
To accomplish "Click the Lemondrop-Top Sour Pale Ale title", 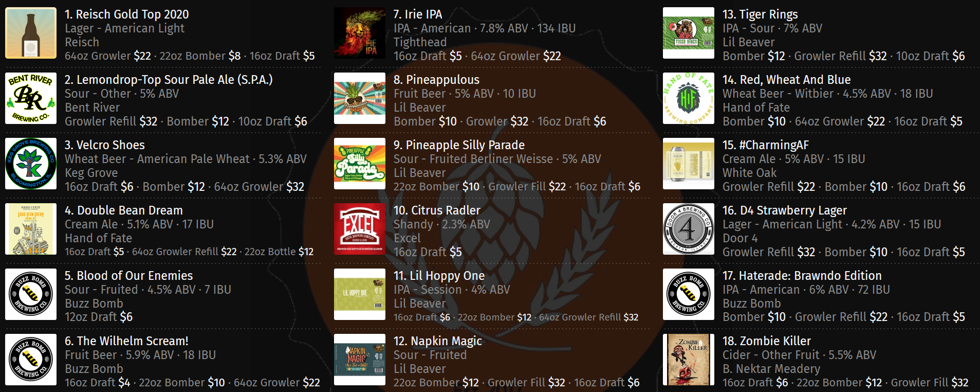I will 169,80.
